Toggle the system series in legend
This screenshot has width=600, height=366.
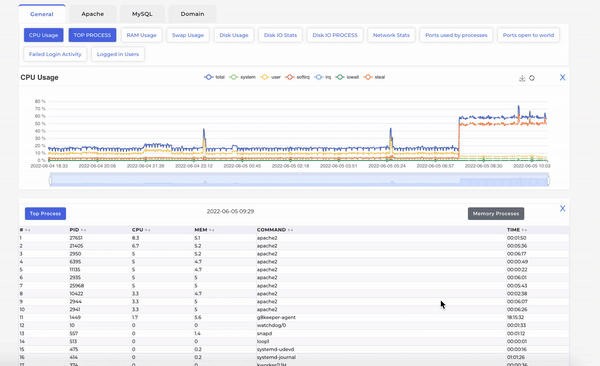[x=242, y=77]
